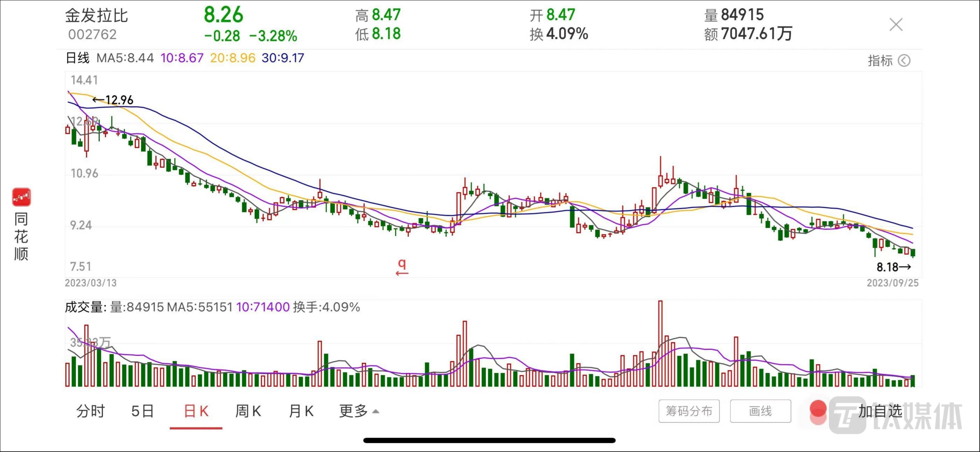Viewport: 980px width, 452px height.
Task: Tap the red dot beside 加自选
Action: coord(818,409)
